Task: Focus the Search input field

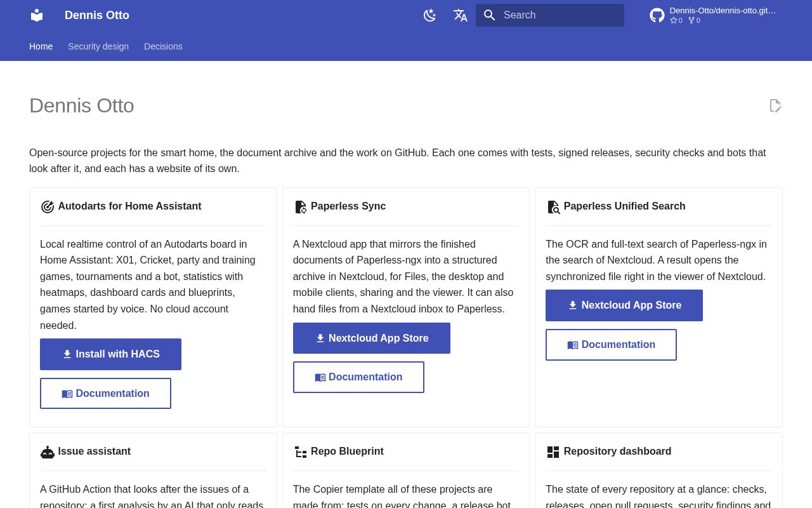Action: click(x=550, y=15)
